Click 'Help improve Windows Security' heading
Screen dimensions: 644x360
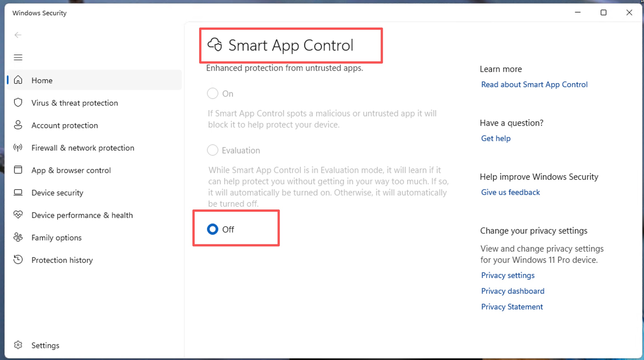coord(539,177)
